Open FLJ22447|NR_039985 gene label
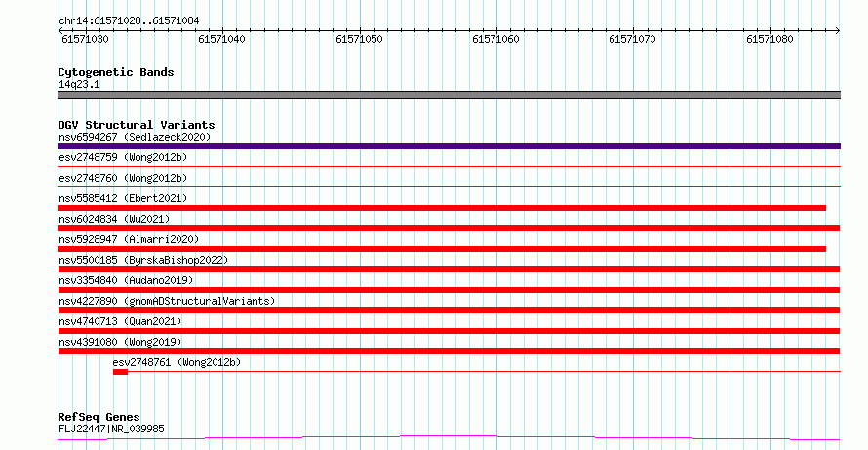Screen dimensions: 868x450 pos(111,429)
